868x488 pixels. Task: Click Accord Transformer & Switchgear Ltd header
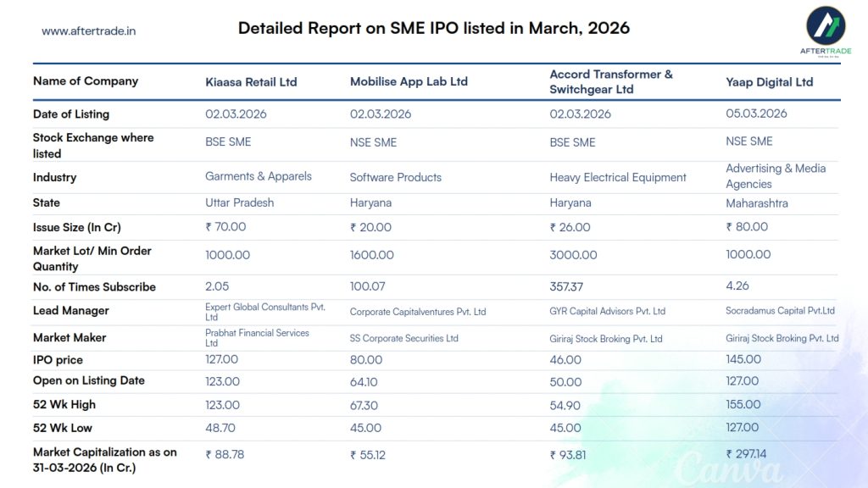click(x=610, y=81)
